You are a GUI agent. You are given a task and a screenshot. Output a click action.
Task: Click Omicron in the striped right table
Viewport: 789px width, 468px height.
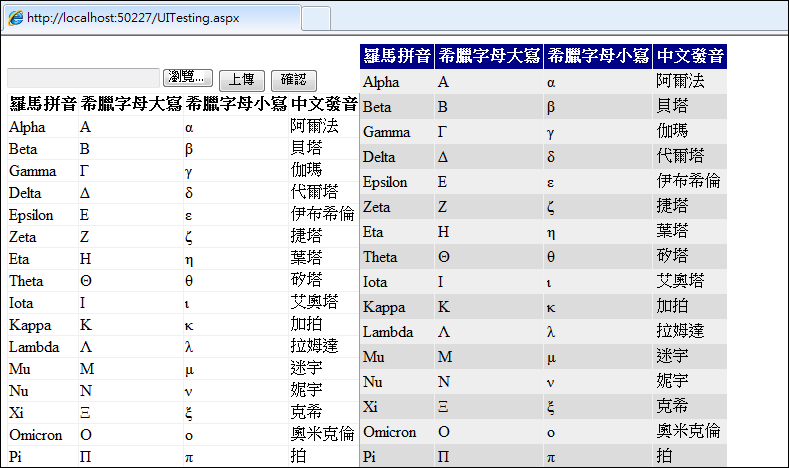pyautogui.click(x=389, y=432)
